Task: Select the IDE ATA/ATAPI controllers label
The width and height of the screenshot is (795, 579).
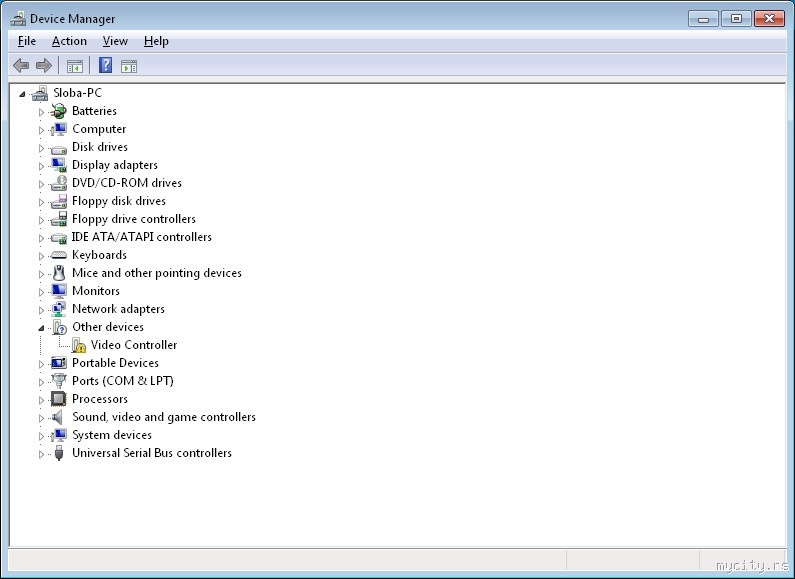Action: click(x=141, y=237)
